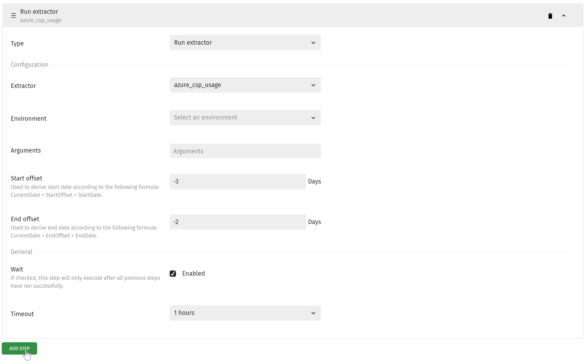Open the Select an environment dropdown
The width and height of the screenshot is (588, 364).
pos(245,118)
